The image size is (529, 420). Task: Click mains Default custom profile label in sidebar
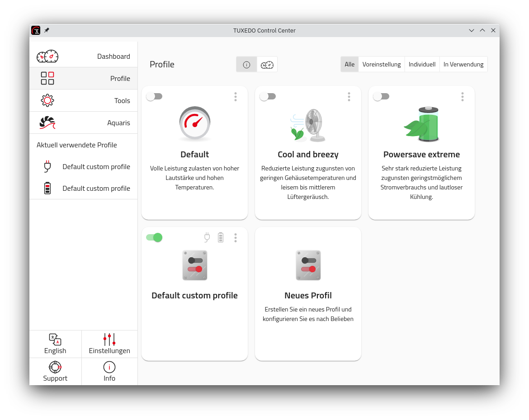coord(96,167)
